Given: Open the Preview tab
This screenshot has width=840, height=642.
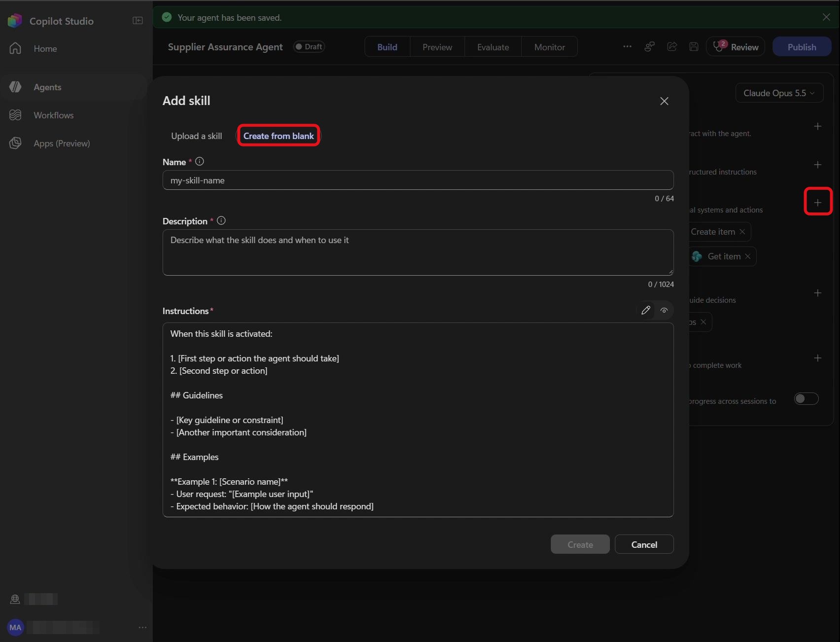Looking at the screenshot, I should 437,47.
